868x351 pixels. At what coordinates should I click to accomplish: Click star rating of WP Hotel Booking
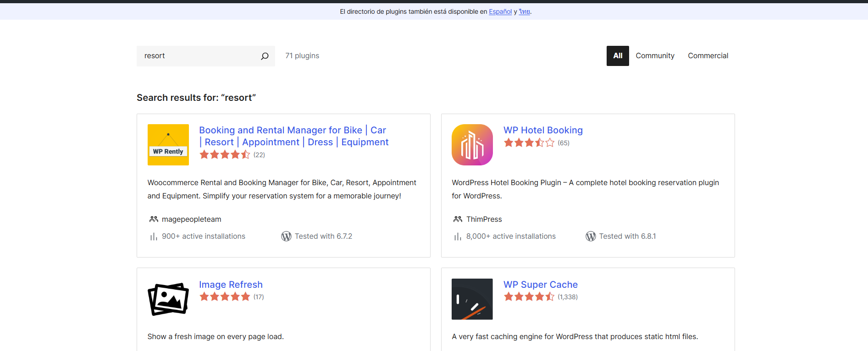pyautogui.click(x=529, y=143)
